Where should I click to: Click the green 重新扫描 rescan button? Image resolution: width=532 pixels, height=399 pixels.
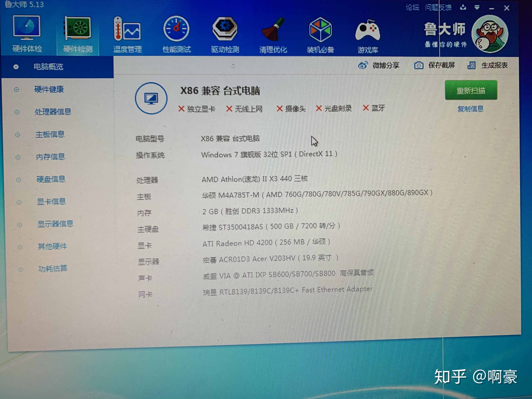[471, 90]
